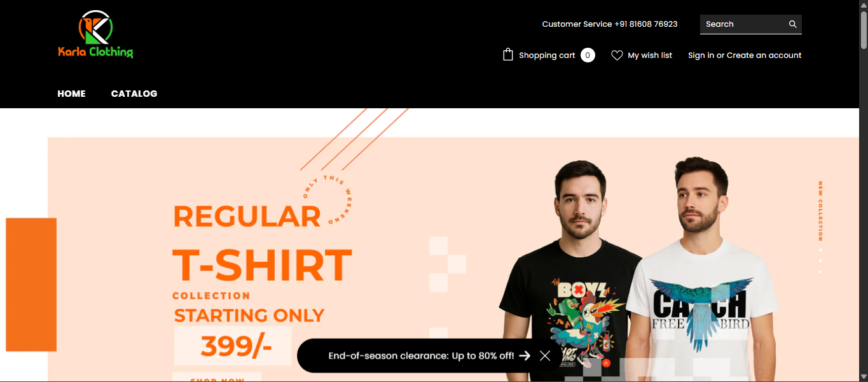The image size is (868, 382).
Task: Click the SHOP NOW banner button
Action: pyautogui.click(x=217, y=378)
